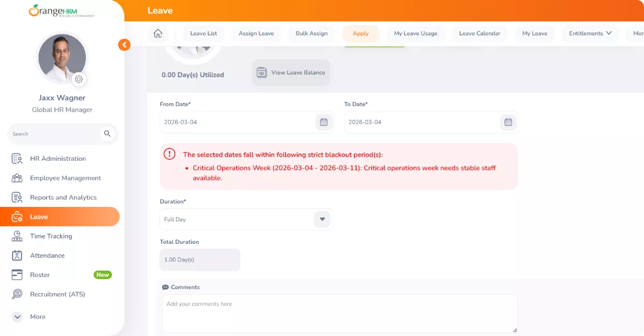Image resolution: width=644 pixels, height=336 pixels.
Task: Click the search magnifier icon in sidebar
Action: click(107, 134)
